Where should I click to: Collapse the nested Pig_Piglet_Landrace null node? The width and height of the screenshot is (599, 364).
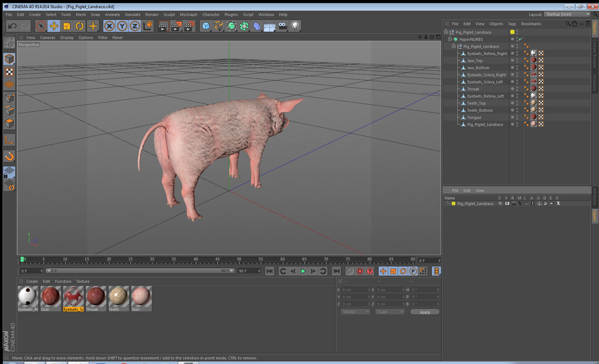tap(454, 46)
